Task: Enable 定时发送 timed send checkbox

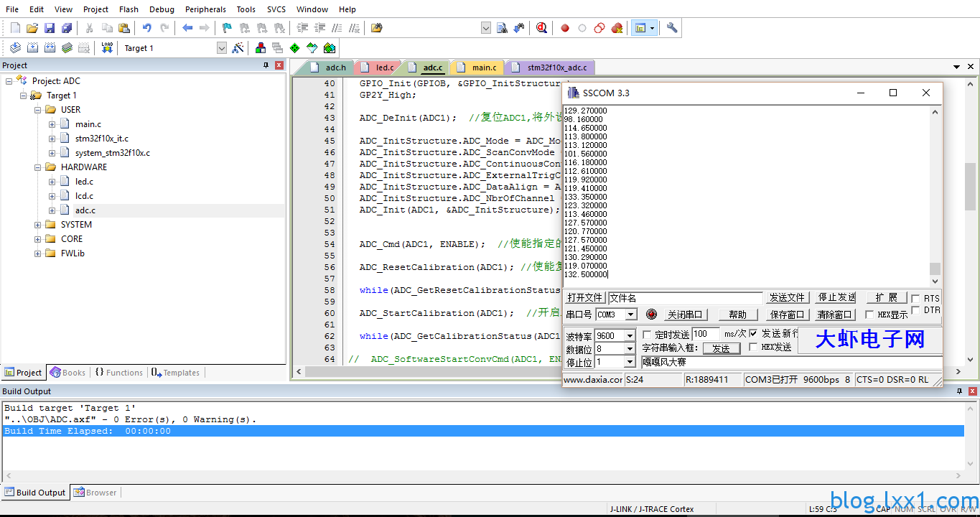Action: 647,335
